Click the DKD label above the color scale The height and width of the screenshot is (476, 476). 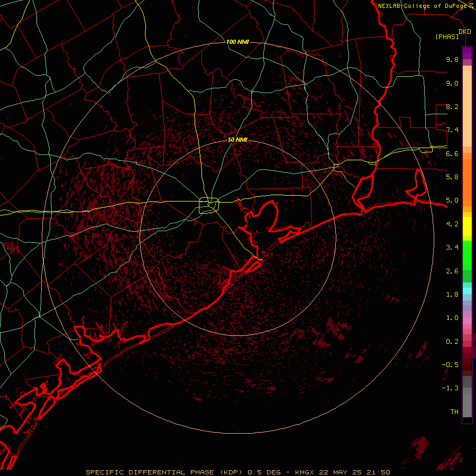coord(465,31)
